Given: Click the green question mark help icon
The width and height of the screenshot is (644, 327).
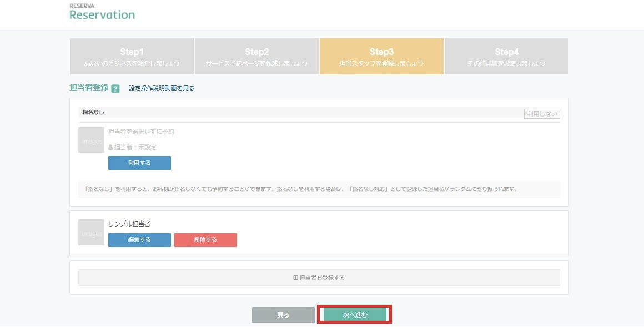Looking at the screenshot, I should coord(115,88).
